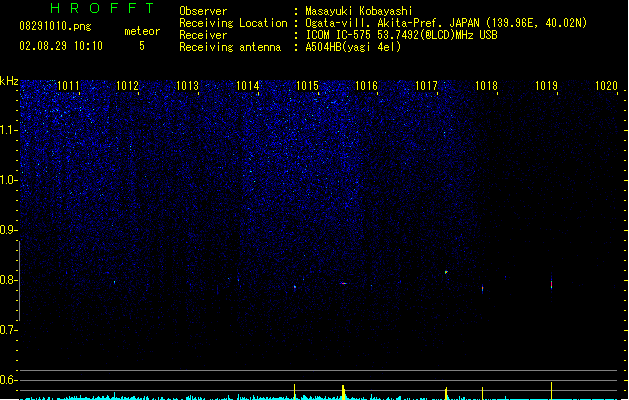The image size is (629, 400).
Task: Click the Receiving Location label
Action: pos(233,23)
